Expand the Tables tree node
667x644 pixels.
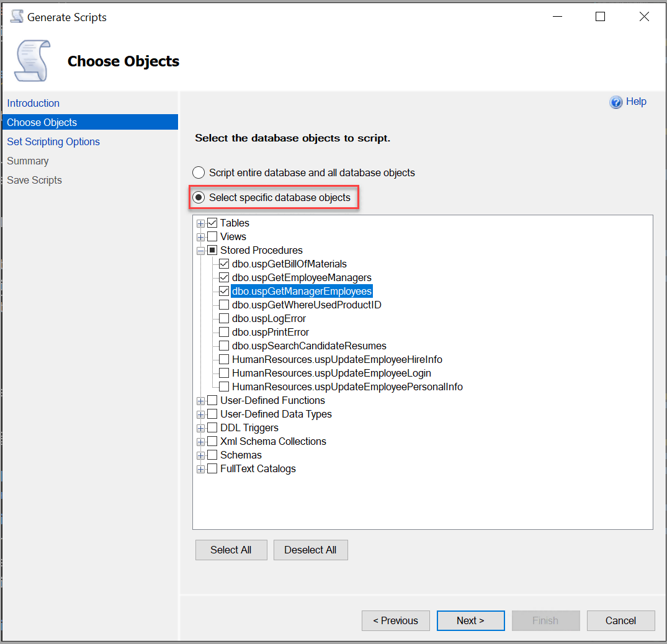(200, 223)
